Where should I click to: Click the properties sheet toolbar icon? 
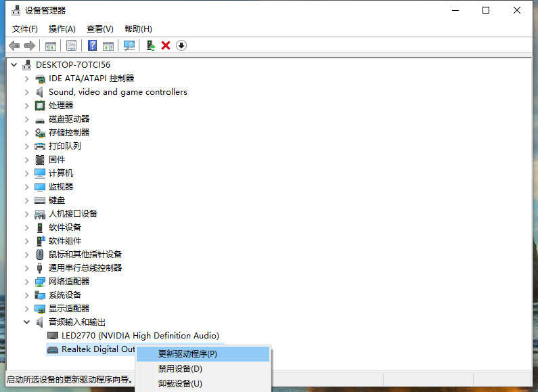pyautogui.click(x=71, y=45)
